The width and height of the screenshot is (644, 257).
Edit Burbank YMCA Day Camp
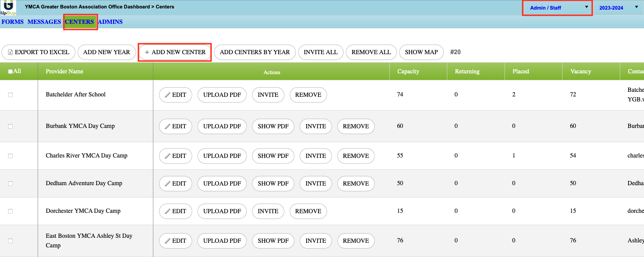pos(176,126)
